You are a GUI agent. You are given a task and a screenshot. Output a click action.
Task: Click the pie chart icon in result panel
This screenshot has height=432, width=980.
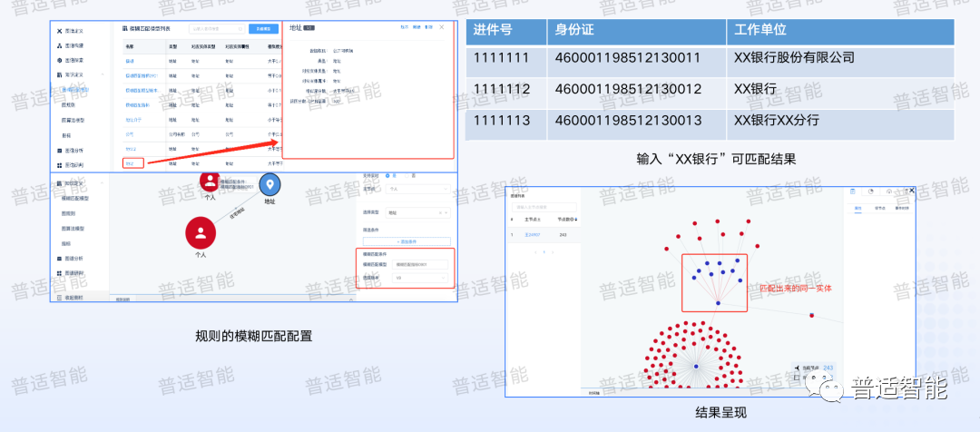point(871,191)
